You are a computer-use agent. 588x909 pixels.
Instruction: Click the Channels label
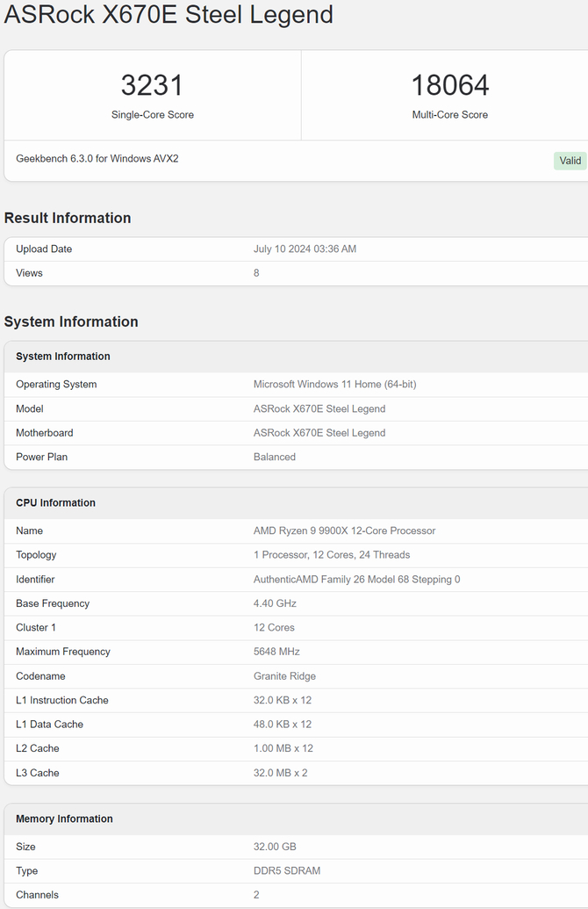coord(37,895)
